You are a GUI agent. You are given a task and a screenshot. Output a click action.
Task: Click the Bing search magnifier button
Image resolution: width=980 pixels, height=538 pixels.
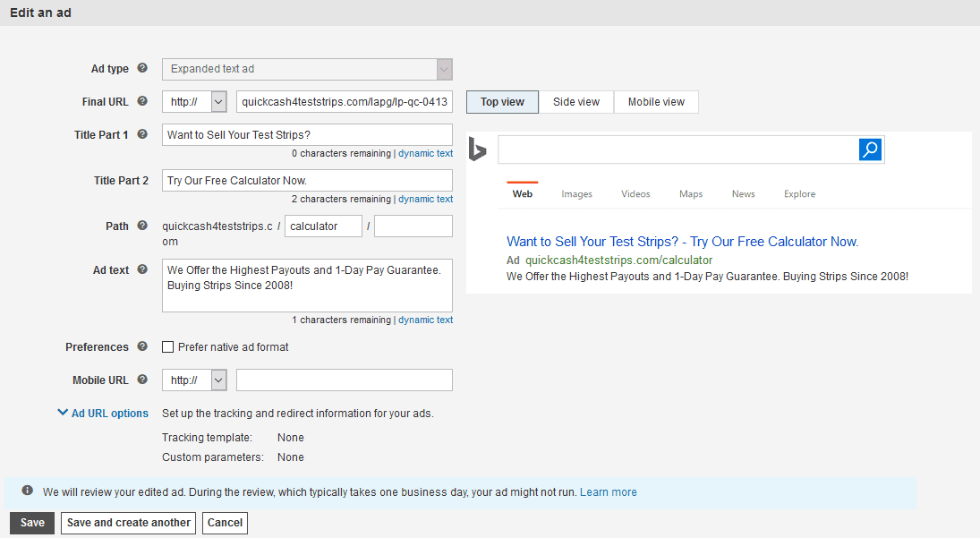[870, 149]
